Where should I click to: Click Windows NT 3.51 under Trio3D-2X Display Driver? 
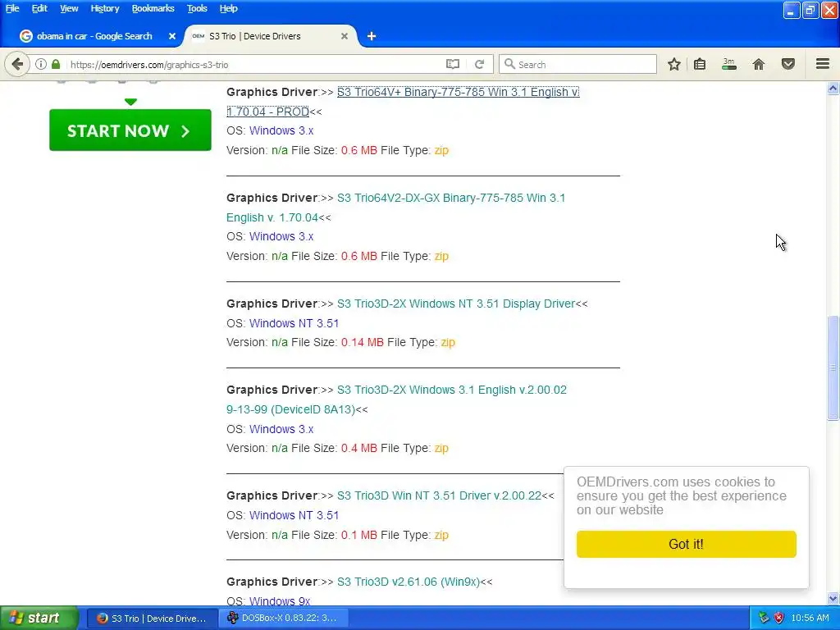click(294, 323)
